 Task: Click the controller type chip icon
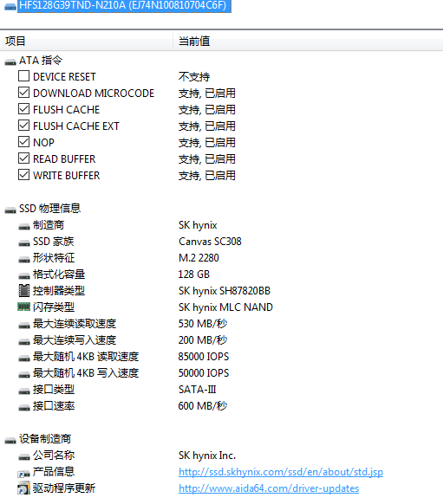coord(23,291)
